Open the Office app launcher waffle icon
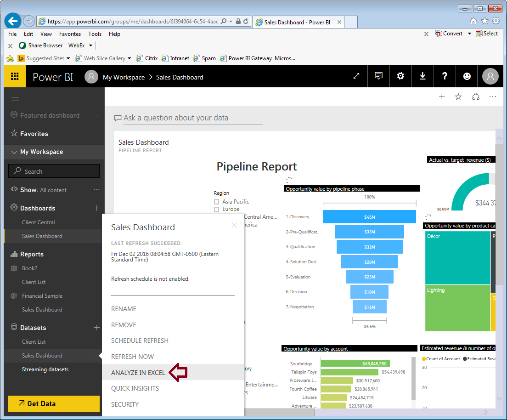Screen dimensions: 507x420 pyautogui.click(x=14, y=76)
